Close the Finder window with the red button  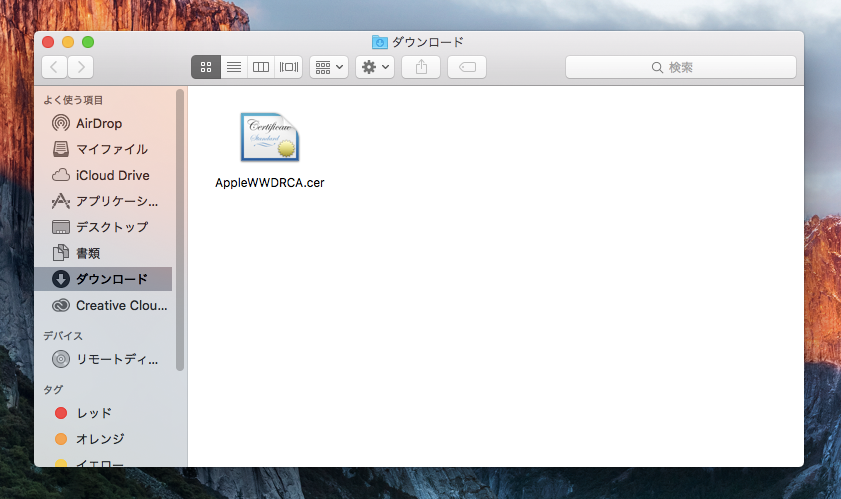pos(48,42)
